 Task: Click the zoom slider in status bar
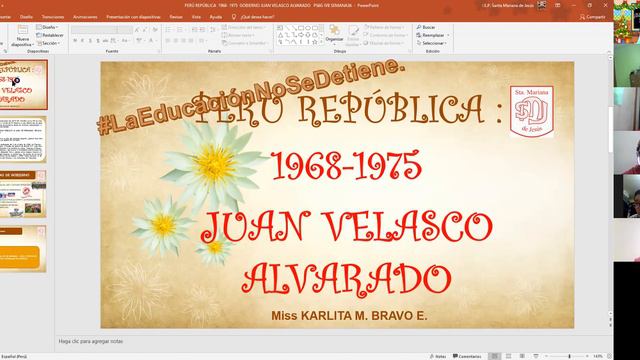[x=567, y=356]
